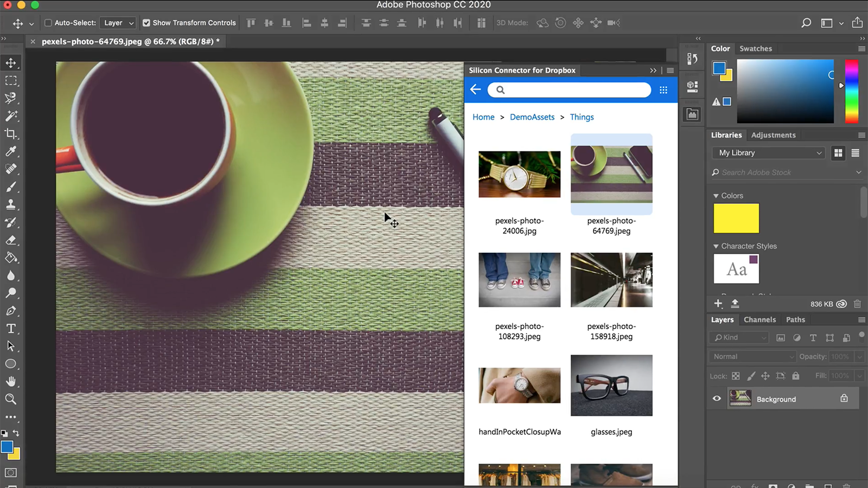Navigate to DemoAssets breadcrumb link
868x488 pixels.
(x=532, y=117)
